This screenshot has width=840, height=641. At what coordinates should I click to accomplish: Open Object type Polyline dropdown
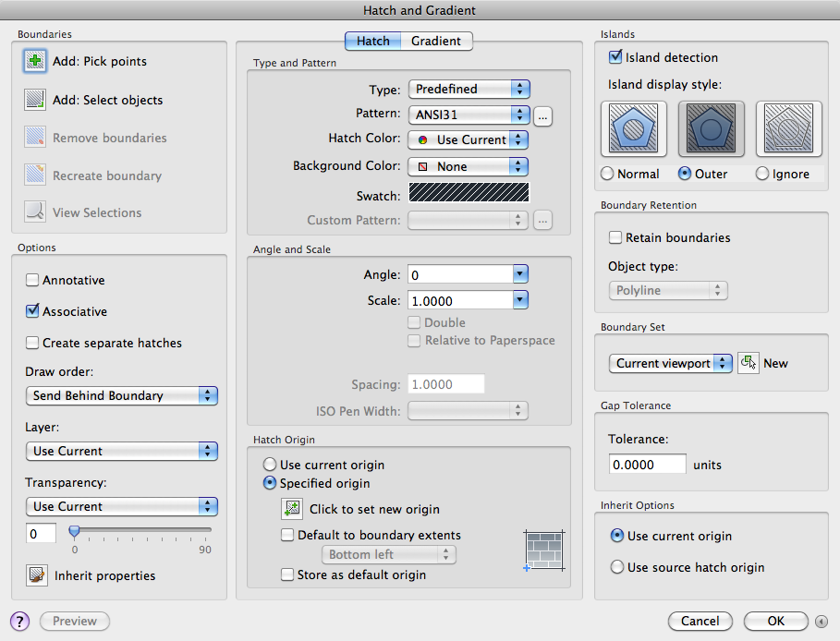click(x=668, y=290)
